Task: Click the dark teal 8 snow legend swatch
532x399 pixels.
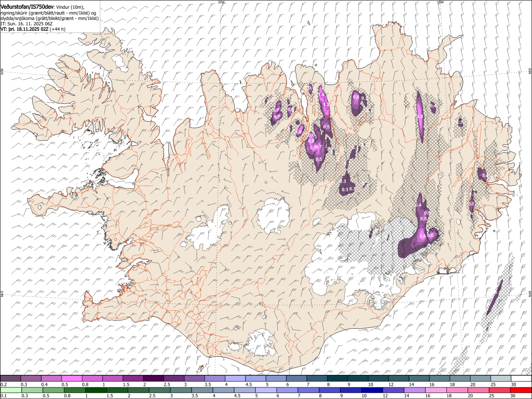Action: click(337, 379)
